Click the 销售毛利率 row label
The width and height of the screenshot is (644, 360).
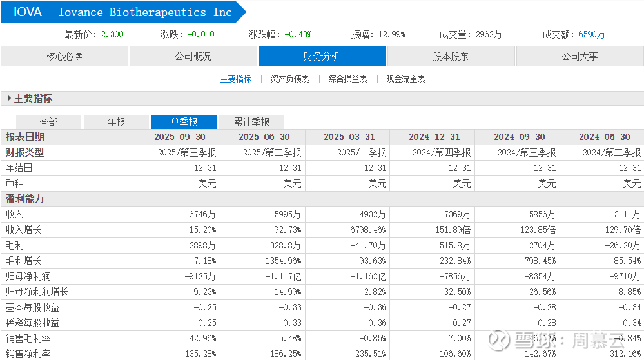tap(28, 338)
